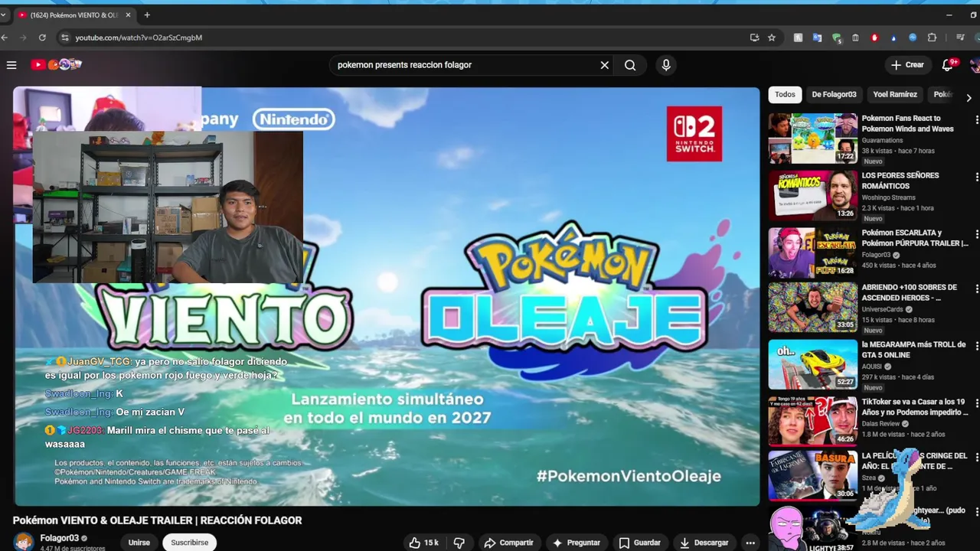980x551 pixels.
Task: Open the puzzle piece extensions menu
Action: click(x=932, y=37)
